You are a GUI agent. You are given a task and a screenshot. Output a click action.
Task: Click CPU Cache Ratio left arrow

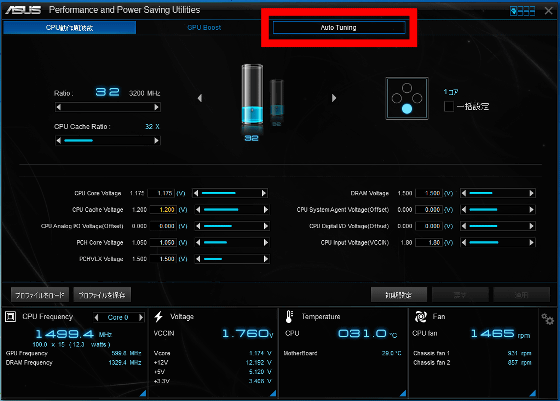59,141
